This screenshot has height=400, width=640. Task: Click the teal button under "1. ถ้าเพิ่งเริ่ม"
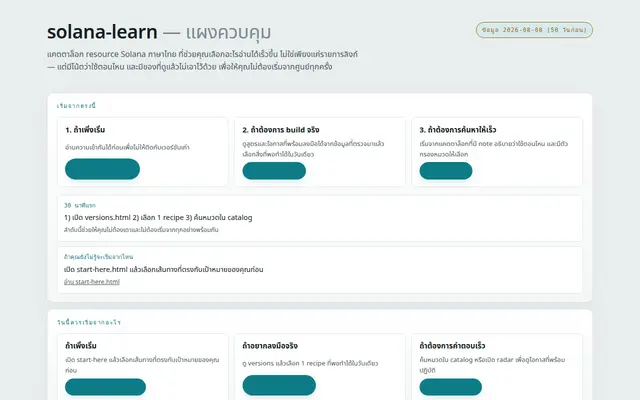(102, 169)
